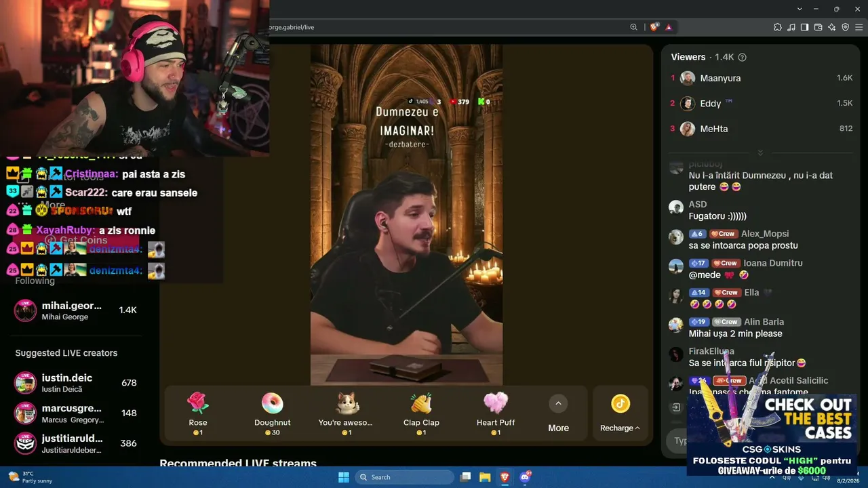Screen dimensions: 868x488
Task: Open the tab search dropdown arrow
Action: pos(800,9)
